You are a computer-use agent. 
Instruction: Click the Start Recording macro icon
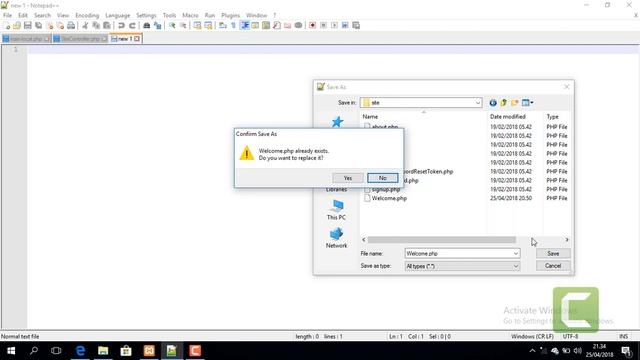click(x=312, y=25)
